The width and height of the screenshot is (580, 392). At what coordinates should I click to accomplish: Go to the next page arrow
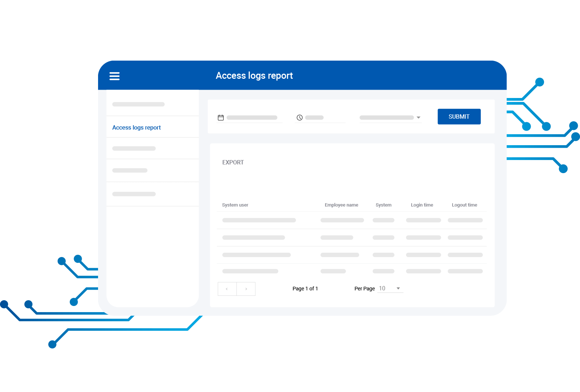click(x=246, y=289)
